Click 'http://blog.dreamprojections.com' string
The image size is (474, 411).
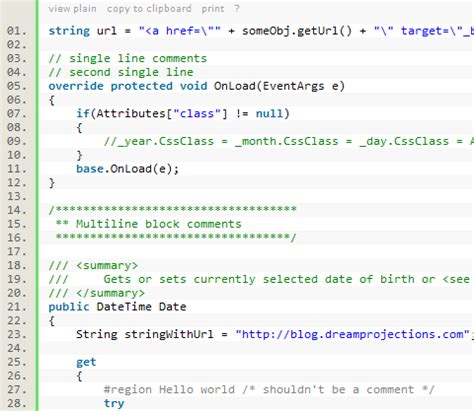(353, 334)
